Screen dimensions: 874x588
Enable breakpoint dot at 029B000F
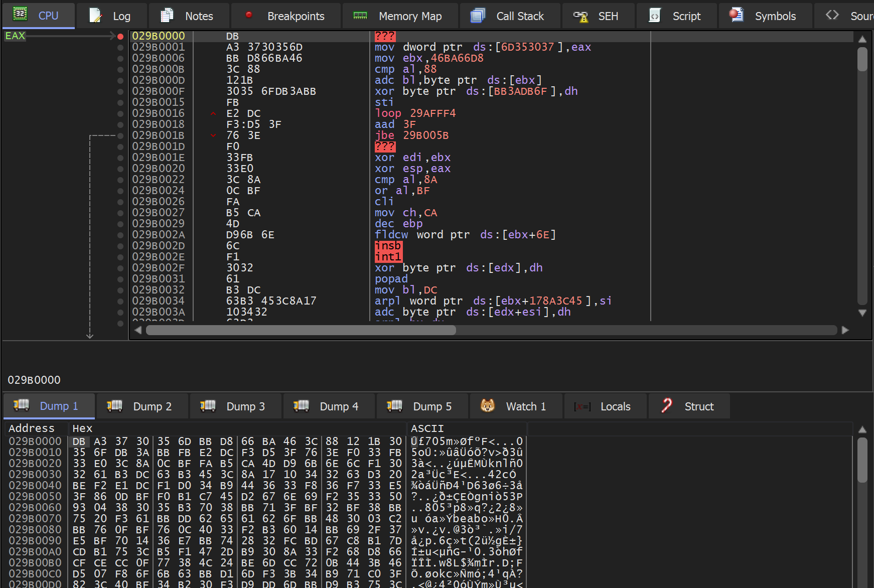pyautogui.click(x=120, y=91)
